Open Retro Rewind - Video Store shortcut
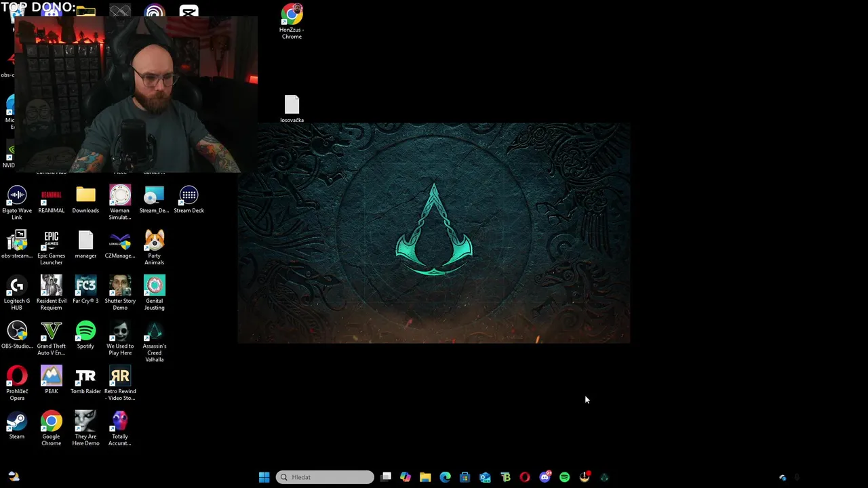Viewport: 868px width, 488px height. tap(120, 384)
